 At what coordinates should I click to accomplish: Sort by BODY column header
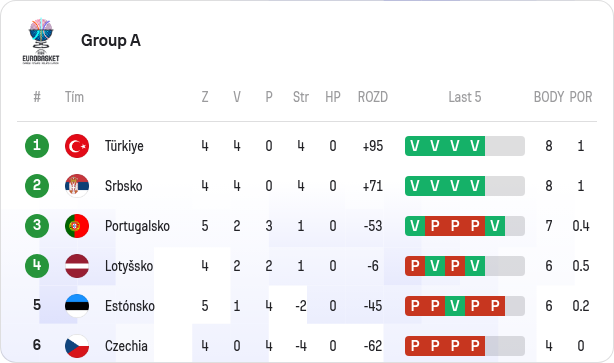(549, 97)
